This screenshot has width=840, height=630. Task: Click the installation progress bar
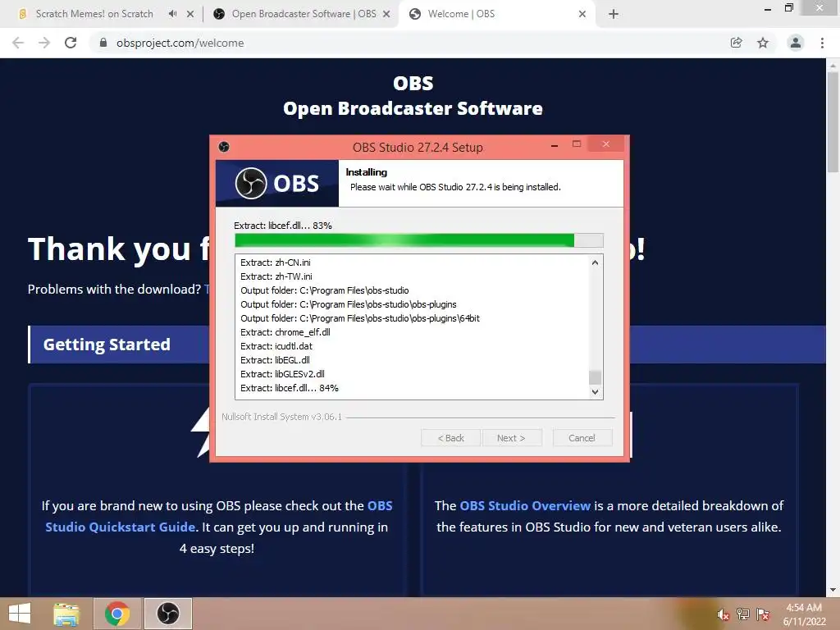419,240
